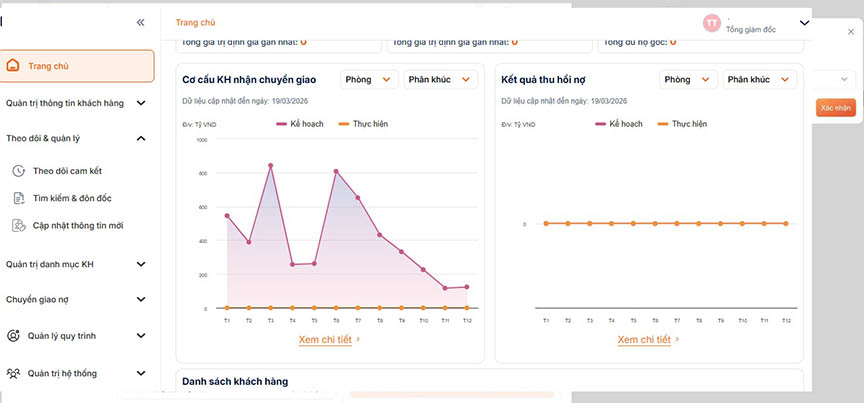Open user account dropdown arrow in header
Image resolution: width=864 pixels, height=403 pixels.
tap(804, 23)
